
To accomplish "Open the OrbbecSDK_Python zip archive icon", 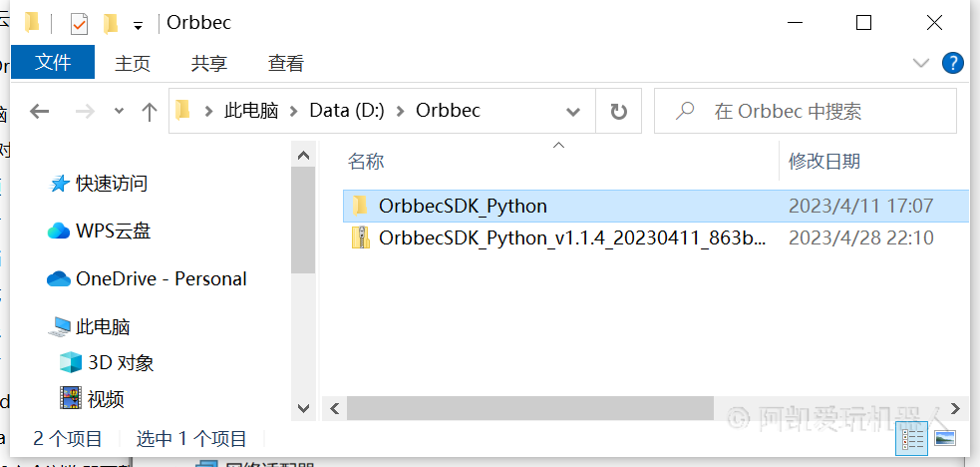I will point(360,238).
